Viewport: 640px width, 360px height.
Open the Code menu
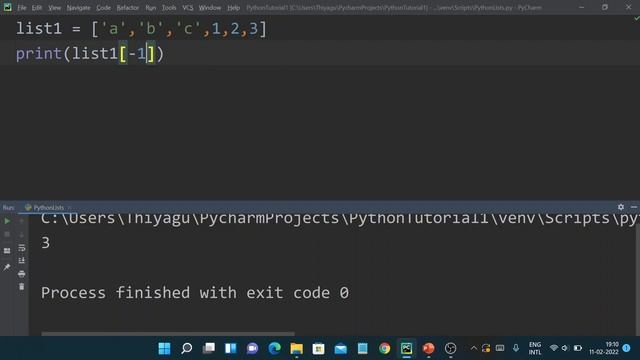(103, 8)
